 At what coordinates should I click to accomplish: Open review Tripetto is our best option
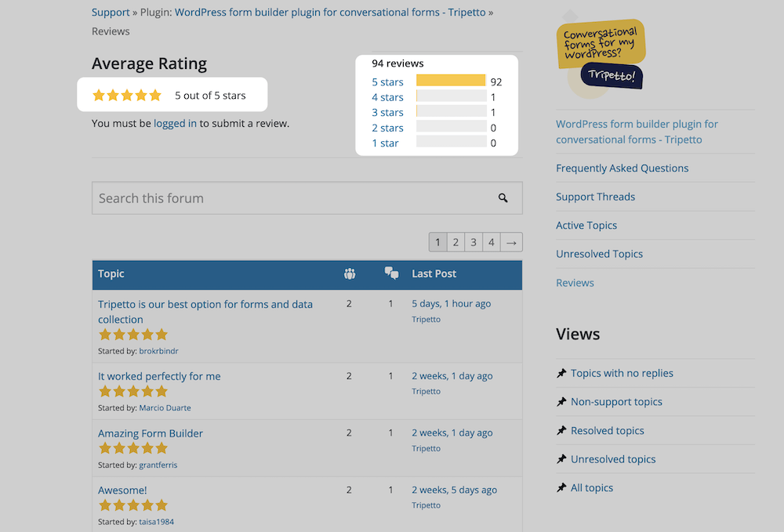click(205, 312)
